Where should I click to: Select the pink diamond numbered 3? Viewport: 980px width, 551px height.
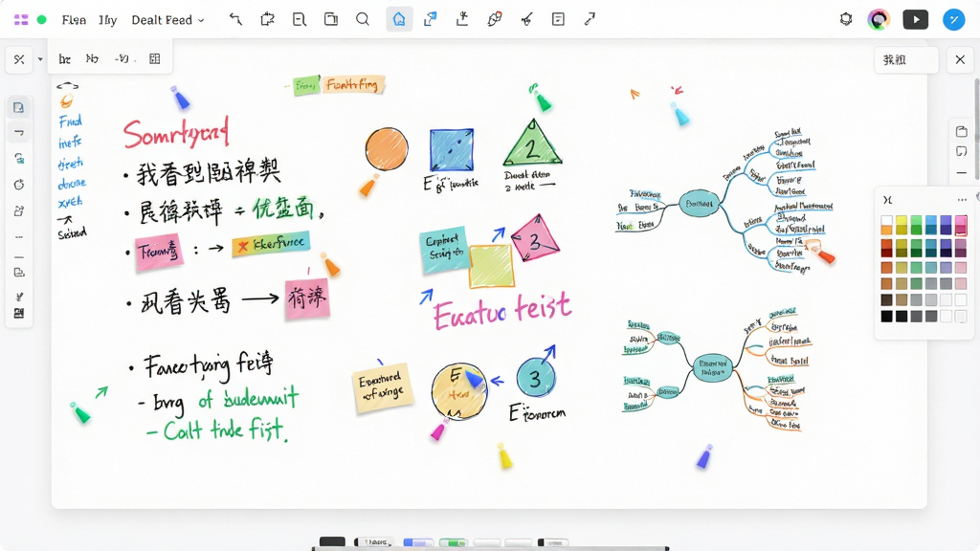(x=535, y=238)
